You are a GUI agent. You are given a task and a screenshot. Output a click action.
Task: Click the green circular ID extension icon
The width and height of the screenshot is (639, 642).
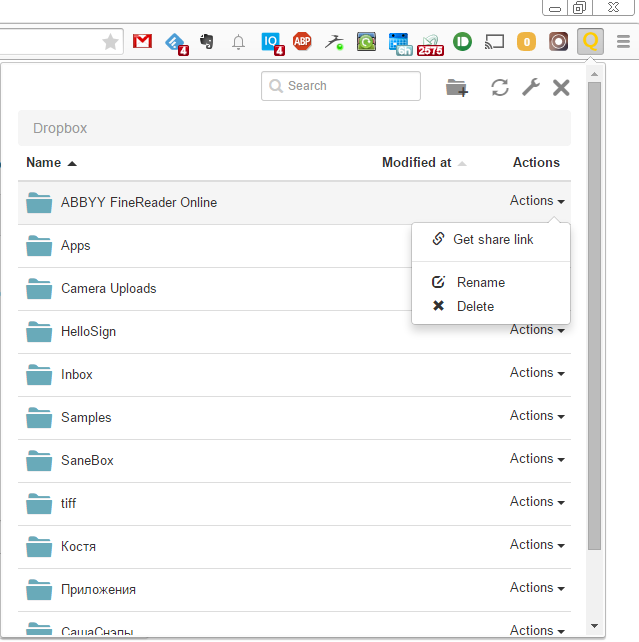pos(463,41)
